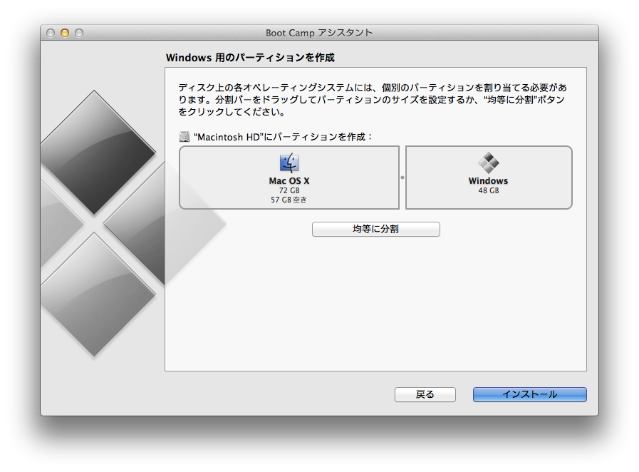The height and width of the screenshot is (472, 639).
Task: Click the "72 GB" size text
Action: [289, 190]
